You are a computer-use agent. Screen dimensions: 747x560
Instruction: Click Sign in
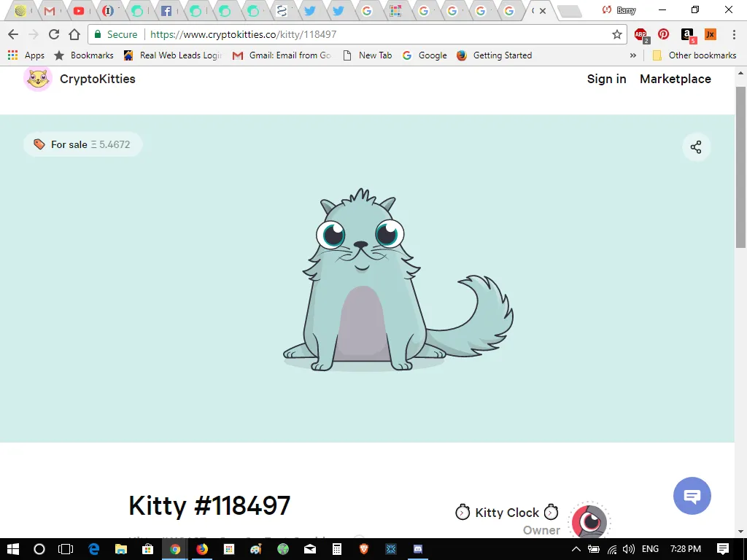tap(606, 79)
